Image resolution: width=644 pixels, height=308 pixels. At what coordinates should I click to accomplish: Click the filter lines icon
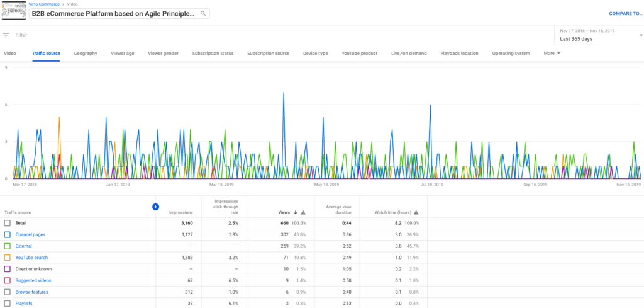(x=6, y=35)
